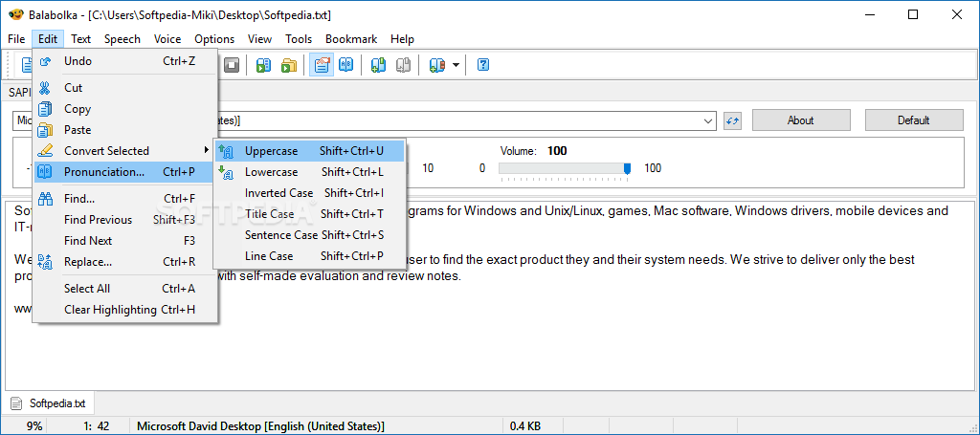Click the scissors Cut icon

tap(45, 88)
